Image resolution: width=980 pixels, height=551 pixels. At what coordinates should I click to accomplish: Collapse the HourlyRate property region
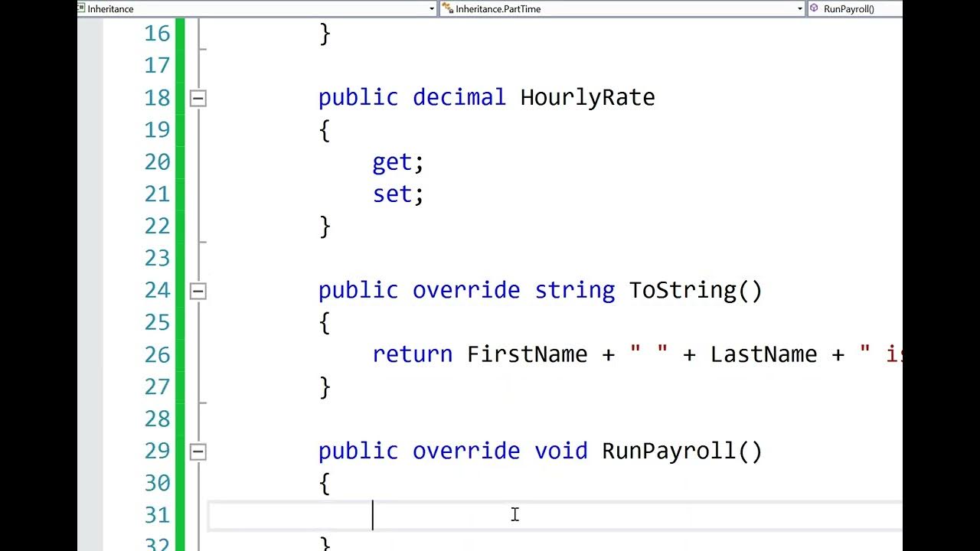click(x=198, y=98)
